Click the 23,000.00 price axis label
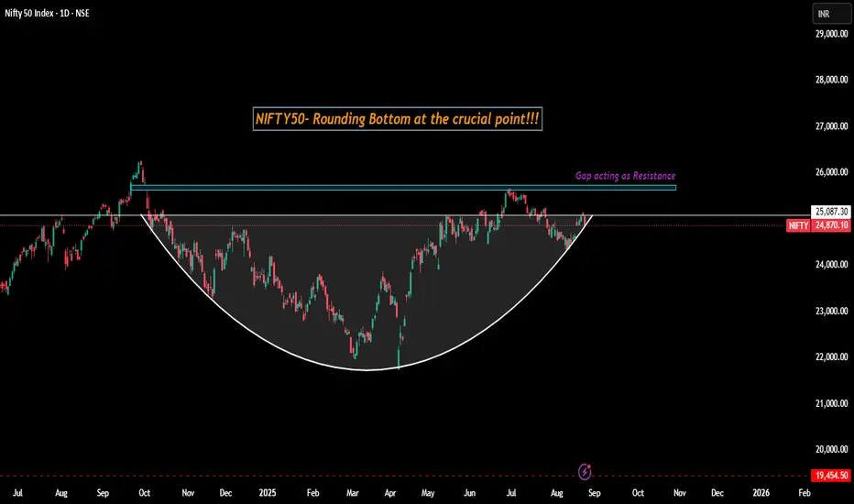This screenshot has height=504, width=854. coord(832,311)
